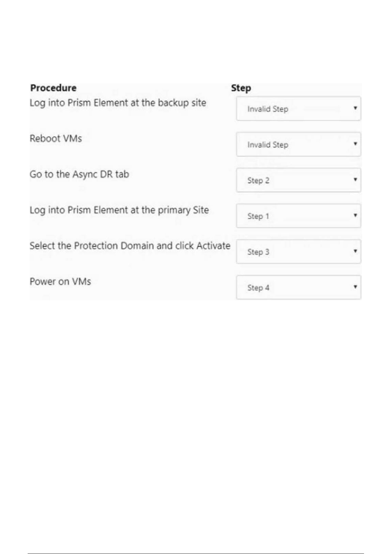The height and width of the screenshot is (554, 392).
Task: Click the arrow icon on Async DR row
Action: tap(355, 180)
